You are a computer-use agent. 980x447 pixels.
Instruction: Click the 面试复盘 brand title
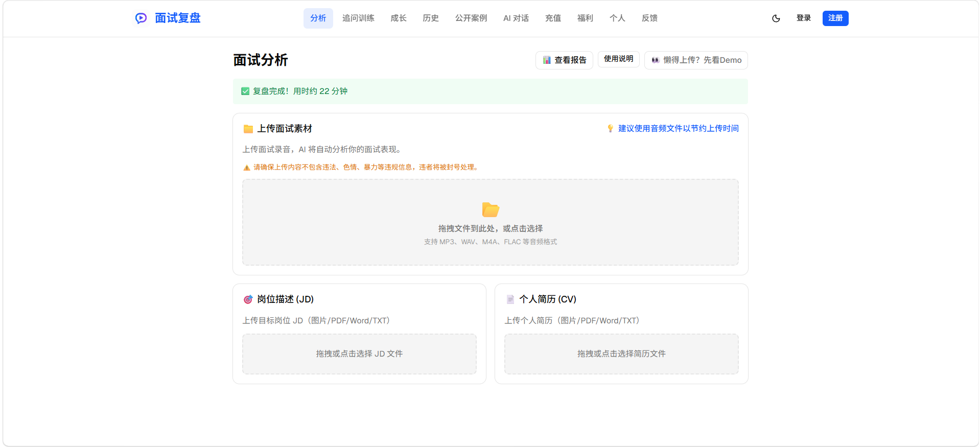178,18
